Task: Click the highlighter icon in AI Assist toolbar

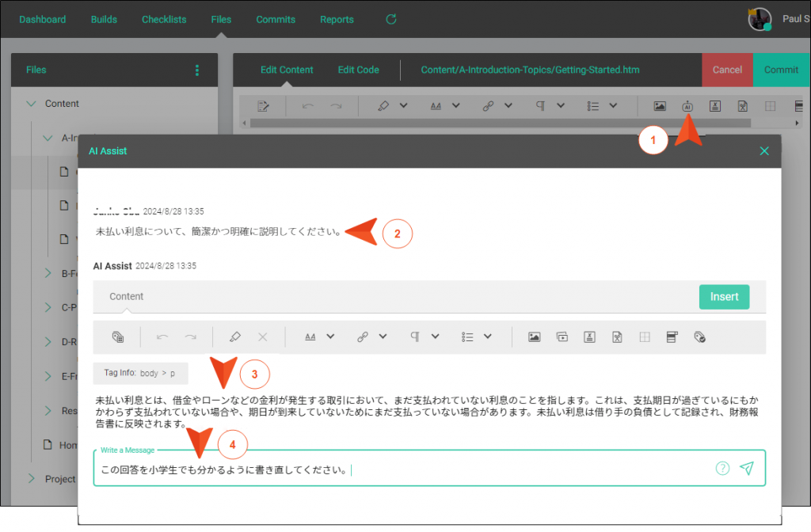Action: pos(234,336)
